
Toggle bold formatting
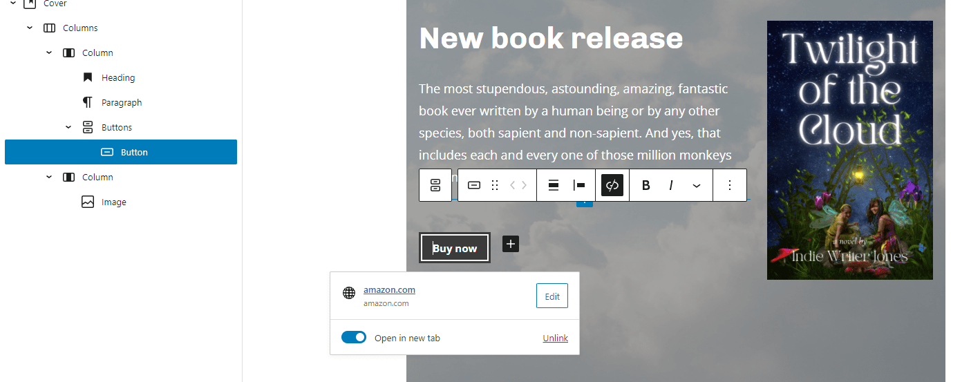click(x=646, y=185)
